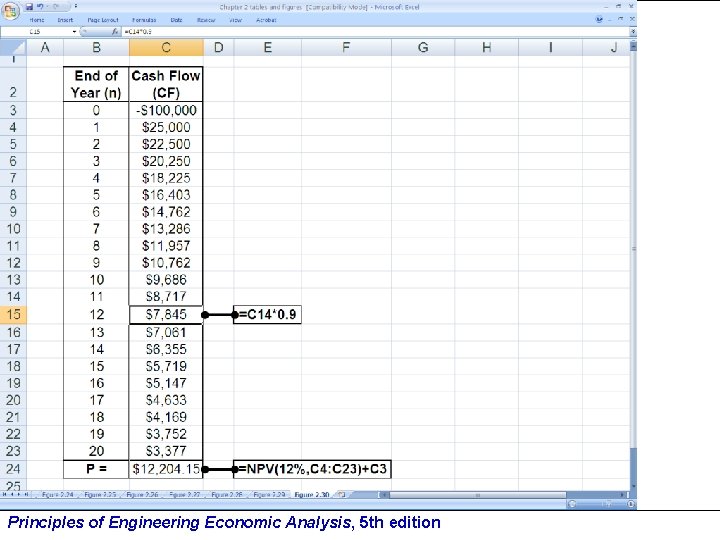Select column F header
Viewport: 720px width, 540px height.
pyautogui.click(x=346, y=47)
